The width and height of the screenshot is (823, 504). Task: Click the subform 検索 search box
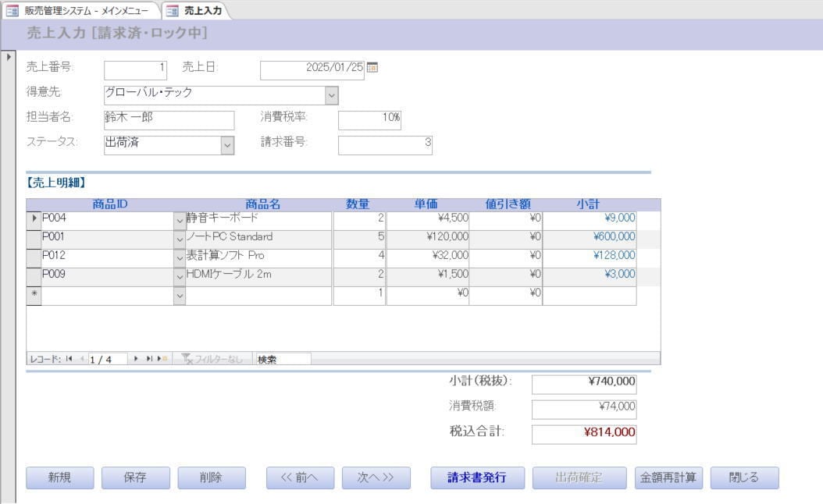282,359
